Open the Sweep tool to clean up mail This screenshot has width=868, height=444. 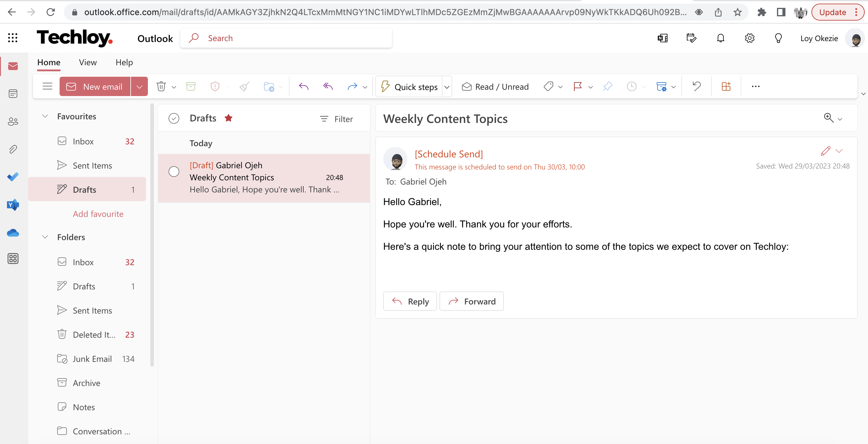click(244, 86)
